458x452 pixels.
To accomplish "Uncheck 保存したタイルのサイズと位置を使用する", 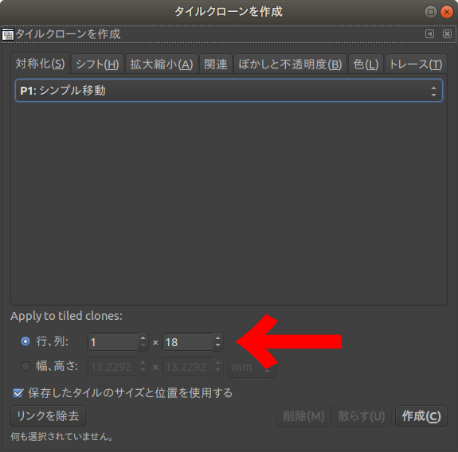I will coord(18,393).
